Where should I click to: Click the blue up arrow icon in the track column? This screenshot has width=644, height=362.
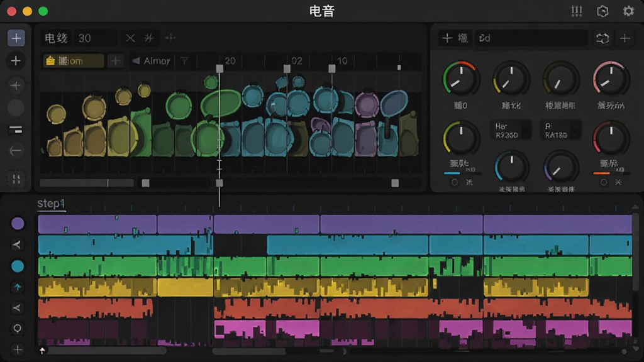[17, 287]
